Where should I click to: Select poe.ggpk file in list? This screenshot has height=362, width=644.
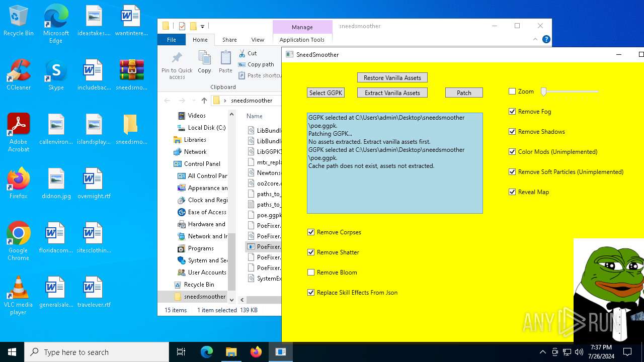coord(265,215)
